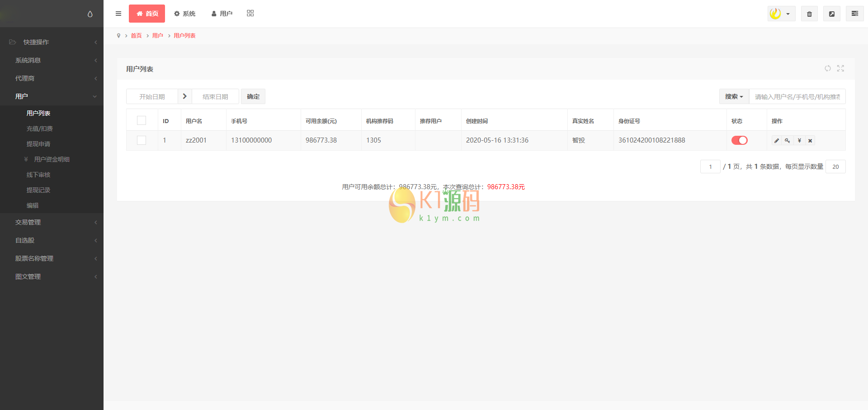This screenshot has width=868, height=410.
Task: Click the key icon for user zz2001
Action: [x=788, y=140]
